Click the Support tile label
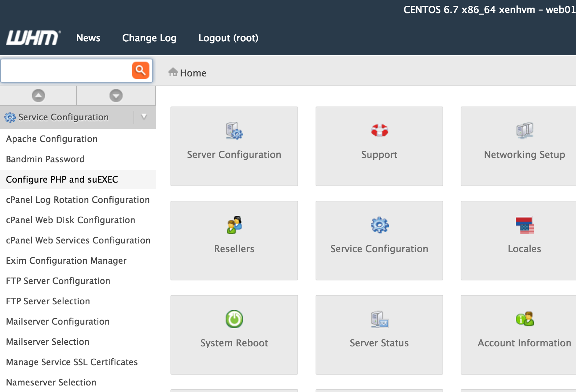This screenshot has width=576, height=392. click(x=379, y=155)
